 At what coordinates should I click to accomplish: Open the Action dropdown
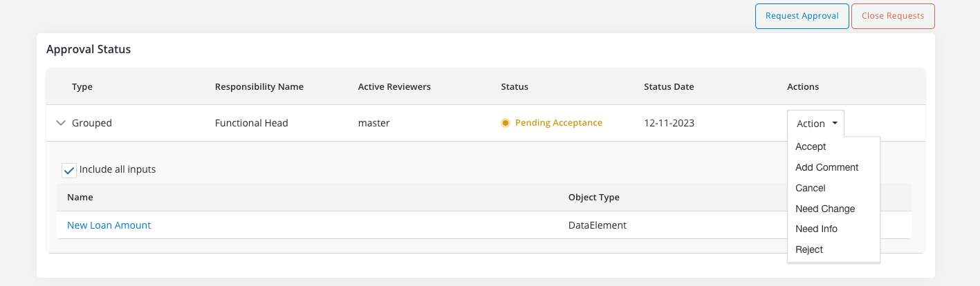pos(815,124)
